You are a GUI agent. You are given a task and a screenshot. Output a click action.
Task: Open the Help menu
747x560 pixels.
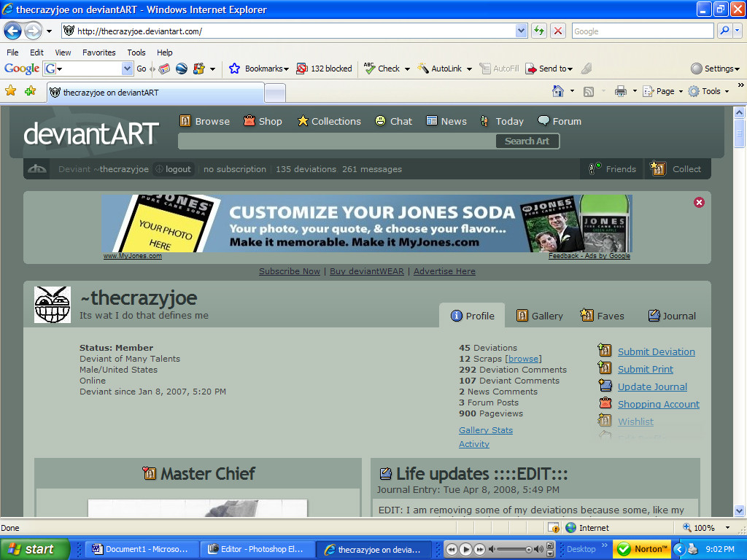click(164, 52)
